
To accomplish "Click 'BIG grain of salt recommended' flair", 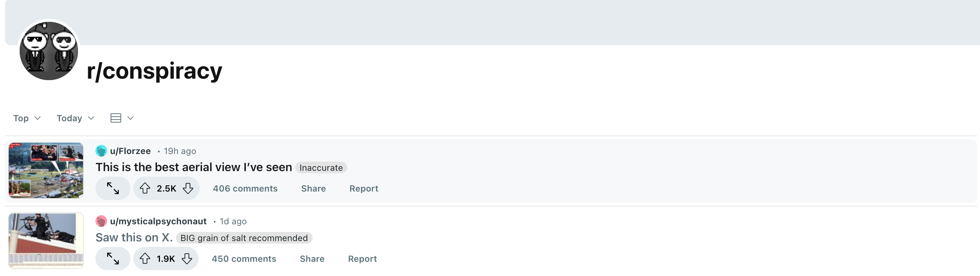I will (x=244, y=238).
